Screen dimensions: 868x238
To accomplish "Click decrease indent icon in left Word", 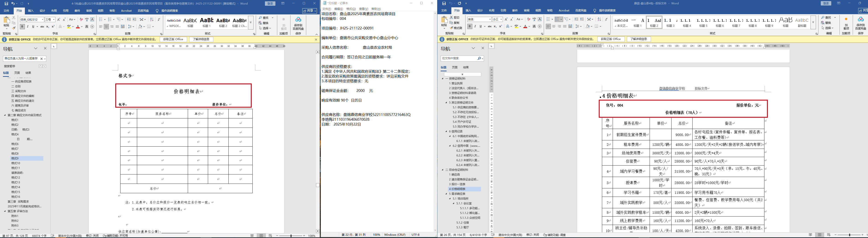I will point(129,20).
